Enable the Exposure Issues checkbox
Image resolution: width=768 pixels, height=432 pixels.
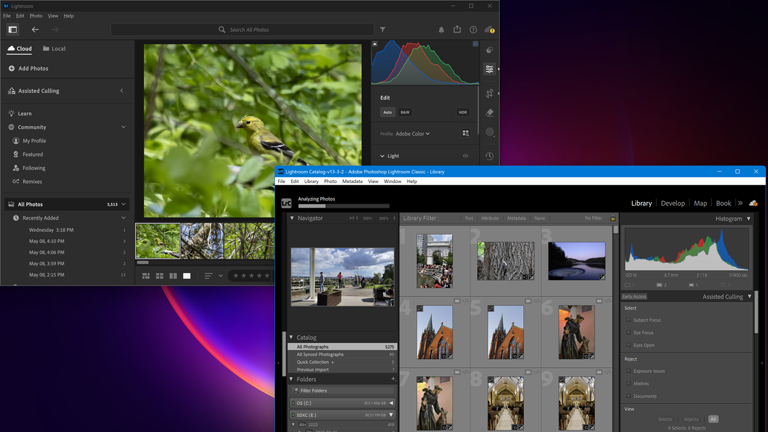tap(628, 371)
